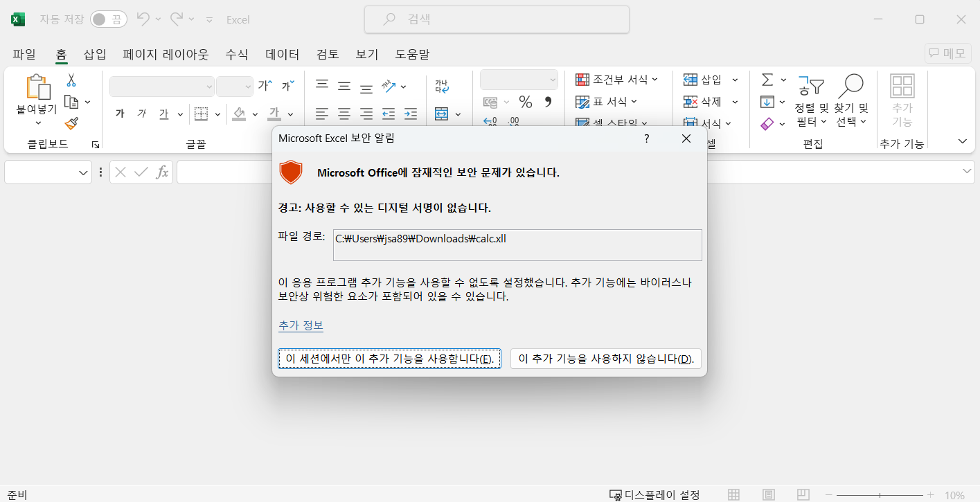Click the Undo arrow in title bar

[143, 19]
